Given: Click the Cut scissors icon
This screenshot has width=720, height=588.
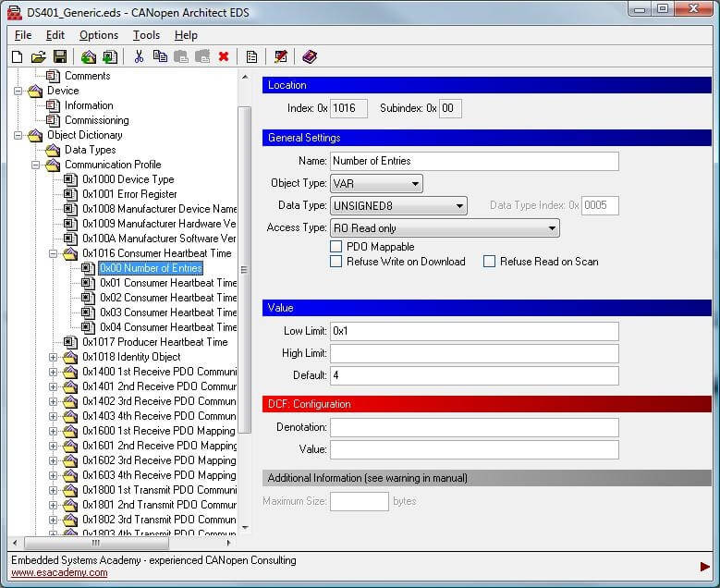Looking at the screenshot, I should click(x=139, y=57).
